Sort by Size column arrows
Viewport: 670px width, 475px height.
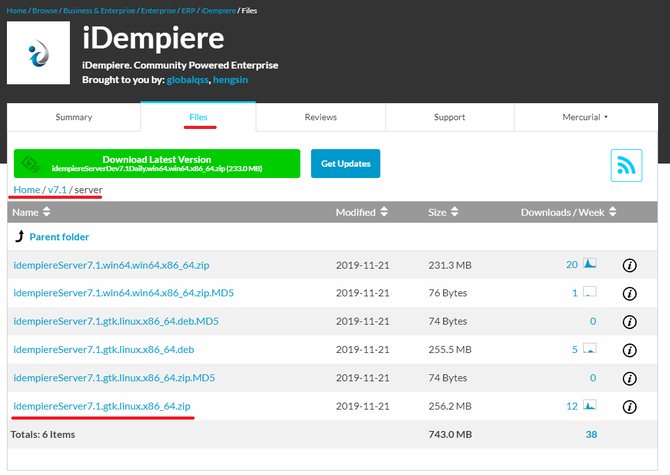pyautogui.click(x=455, y=212)
